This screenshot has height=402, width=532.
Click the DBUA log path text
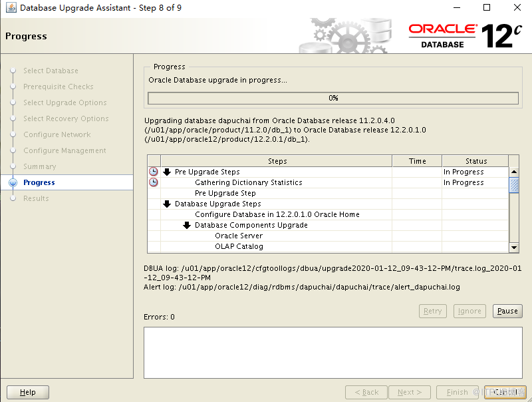pyautogui.click(x=332, y=273)
